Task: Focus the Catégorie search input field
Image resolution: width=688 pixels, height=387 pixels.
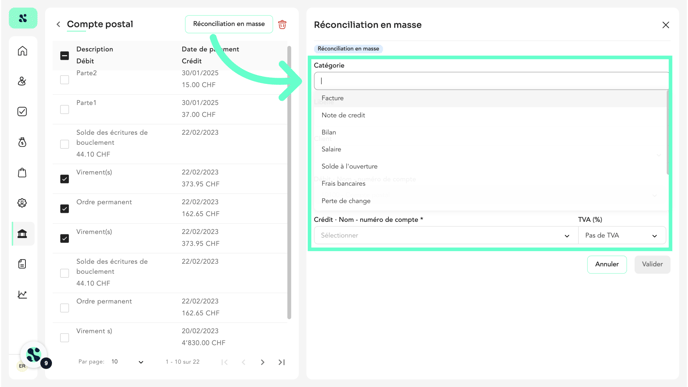Action: pos(491,81)
